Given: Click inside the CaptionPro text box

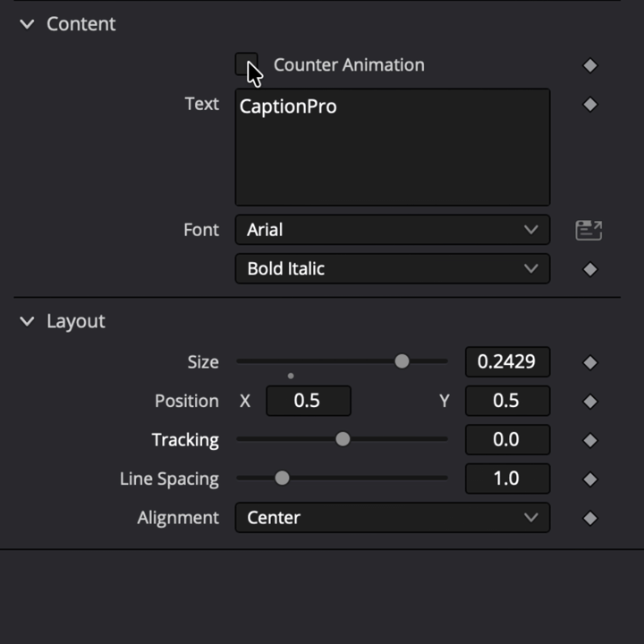Looking at the screenshot, I should click(393, 147).
